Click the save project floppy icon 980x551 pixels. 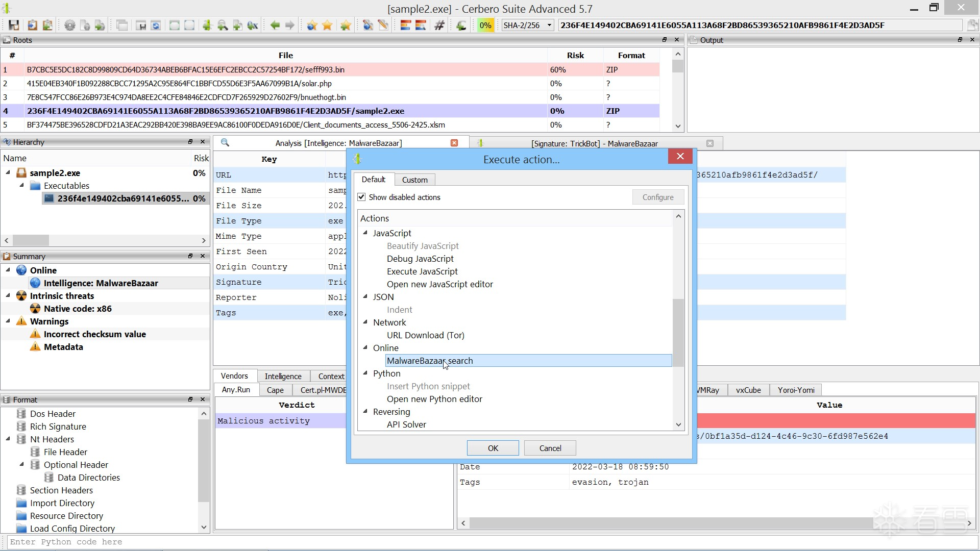pyautogui.click(x=14, y=25)
